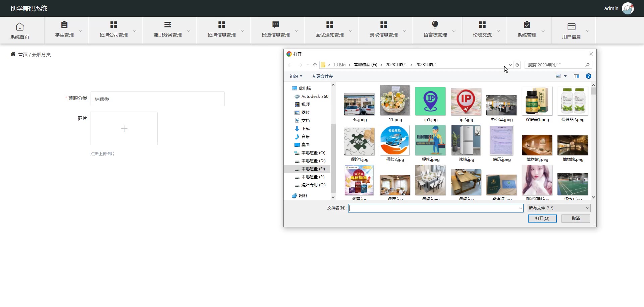Click the 留言板管理 bulb icon
This screenshot has width=644, height=307.
click(x=435, y=24)
